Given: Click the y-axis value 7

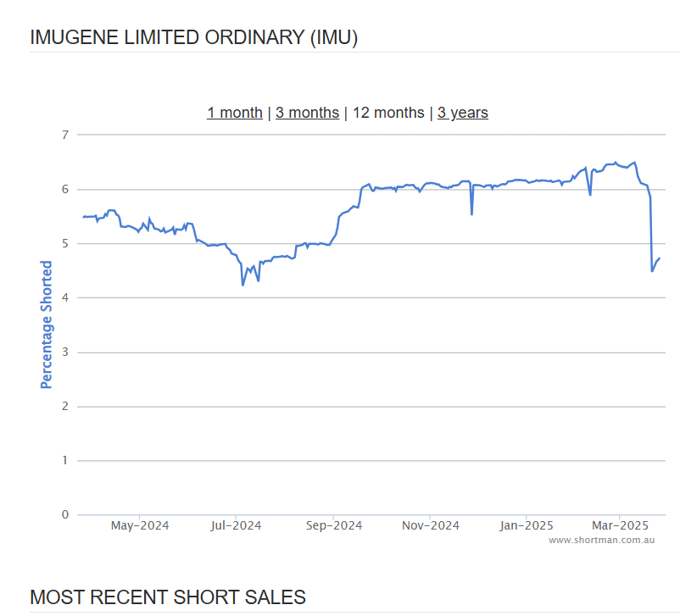Looking at the screenshot, I should (65, 135).
